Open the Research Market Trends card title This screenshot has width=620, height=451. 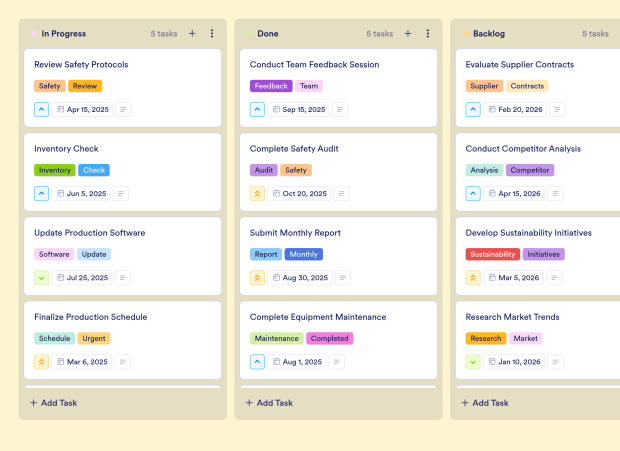pyautogui.click(x=512, y=317)
